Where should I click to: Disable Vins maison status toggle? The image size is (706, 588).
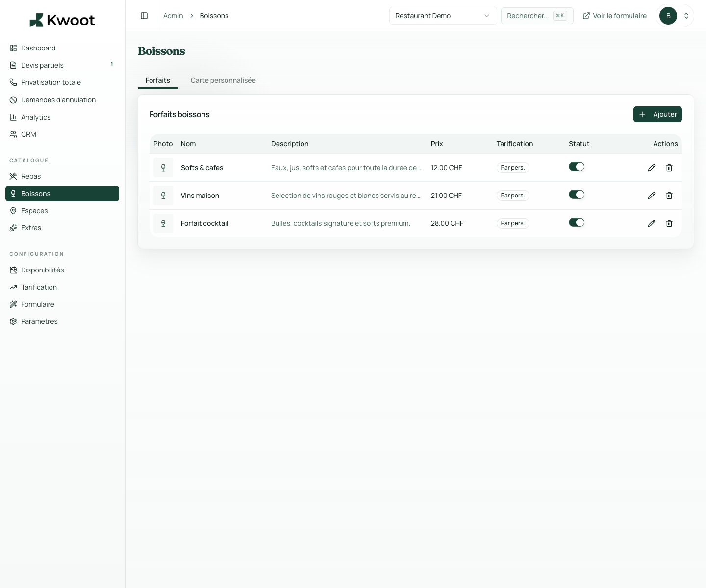pos(577,195)
